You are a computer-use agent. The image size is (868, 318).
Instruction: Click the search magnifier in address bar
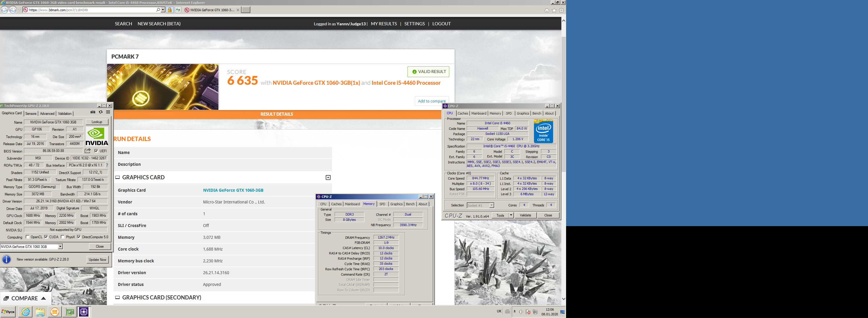pos(158,10)
